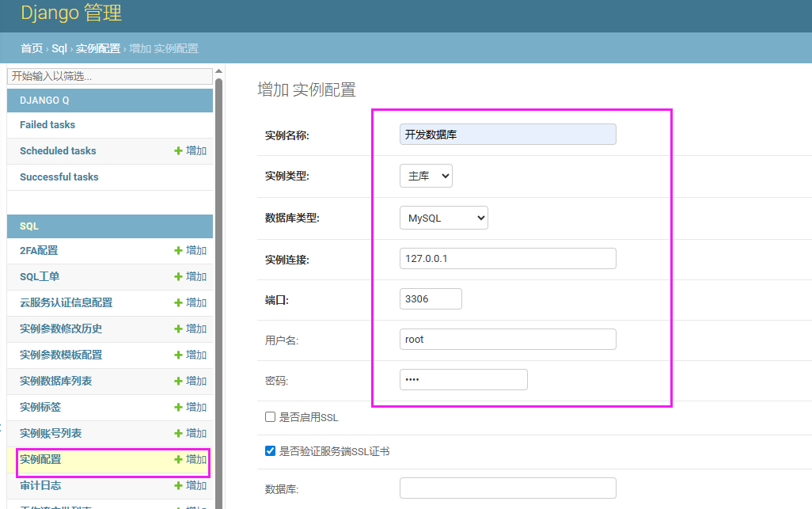Click the plus icon beside 实例标签
Image resolution: width=812 pixels, height=509 pixels.
click(x=178, y=408)
